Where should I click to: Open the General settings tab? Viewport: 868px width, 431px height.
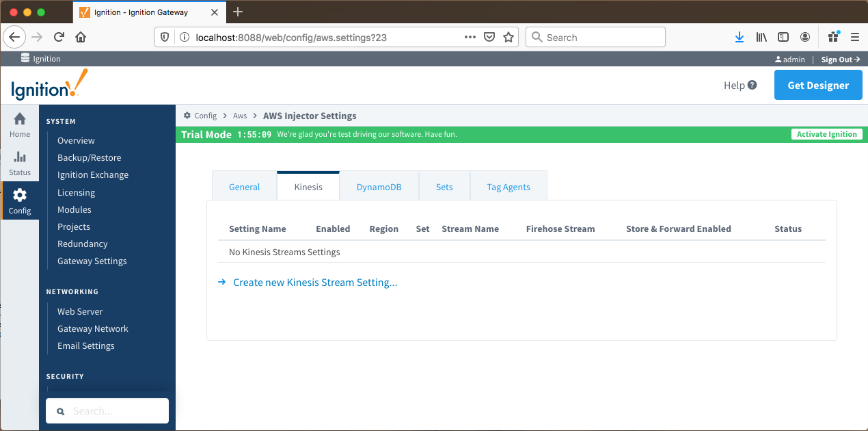[244, 187]
